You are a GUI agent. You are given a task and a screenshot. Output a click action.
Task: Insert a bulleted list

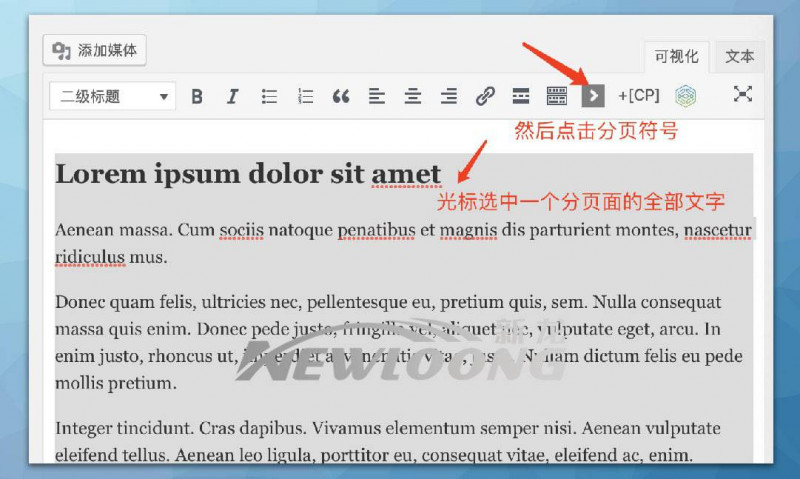[269, 96]
